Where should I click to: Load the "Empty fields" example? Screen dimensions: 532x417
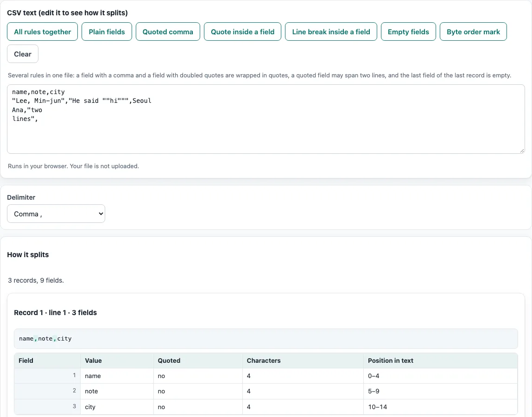tap(408, 32)
